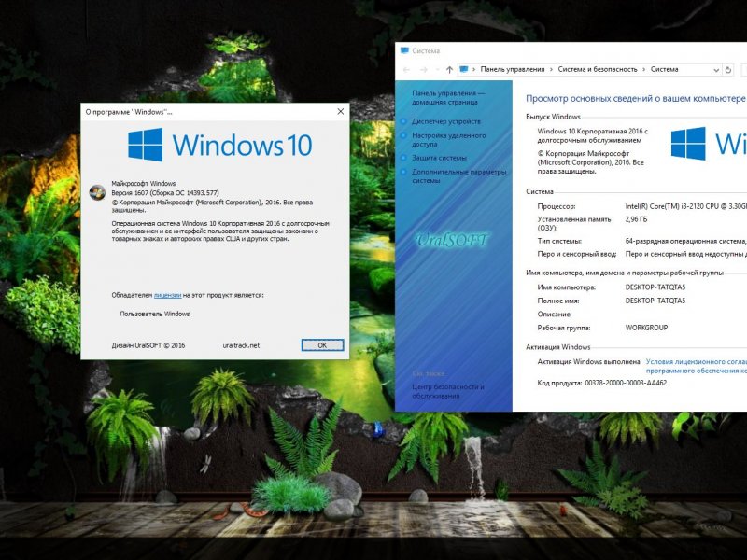The width and height of the screenshot is (747, 560).
Task: Open Панель управления домашняя страница link
Action: click(448, 98)
